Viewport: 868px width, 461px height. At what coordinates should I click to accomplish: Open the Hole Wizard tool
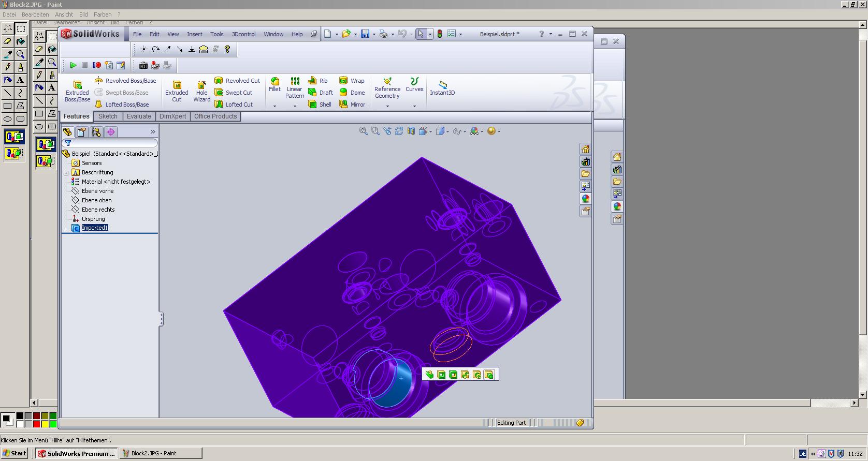[x=201, y=91]
